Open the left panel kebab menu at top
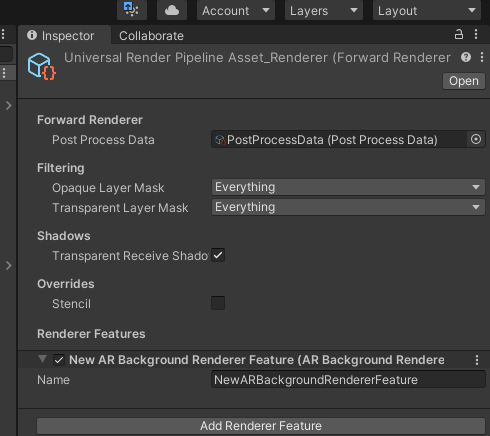The image size is (490, 436). [x=3, y=34]
